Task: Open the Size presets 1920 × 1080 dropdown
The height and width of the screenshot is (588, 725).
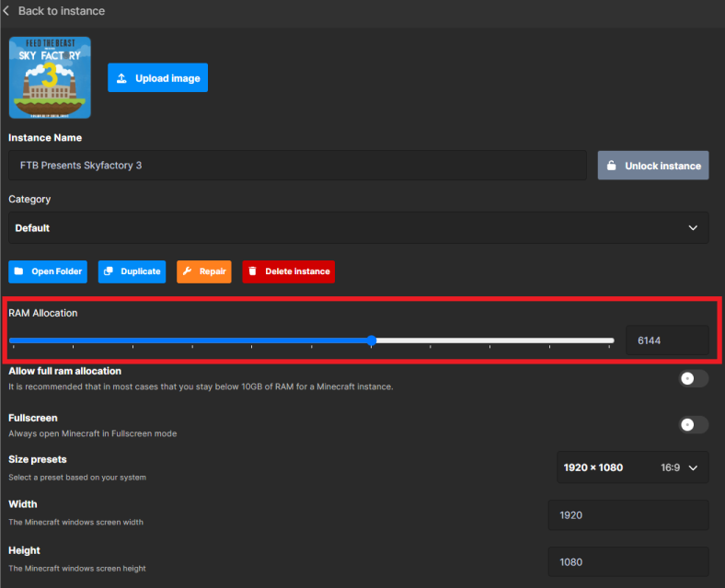Action: point(632,467)
